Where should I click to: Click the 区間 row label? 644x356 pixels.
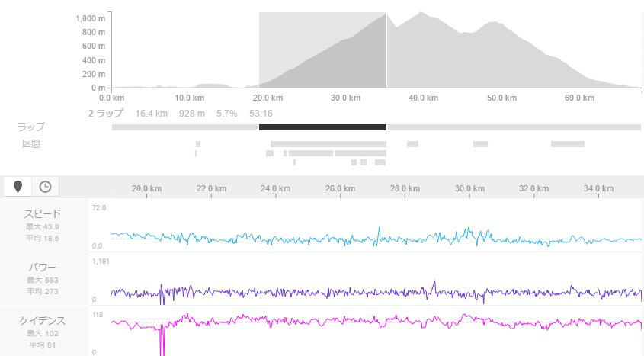tap(31, 144)
